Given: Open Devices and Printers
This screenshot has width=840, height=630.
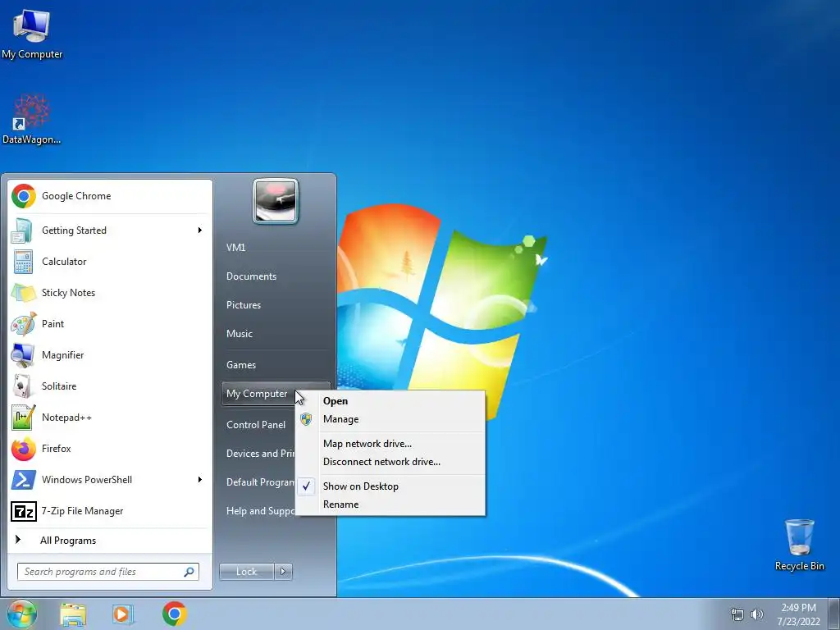Looking at the screenshot, I should pyautogui.click(x=258, y=454).
